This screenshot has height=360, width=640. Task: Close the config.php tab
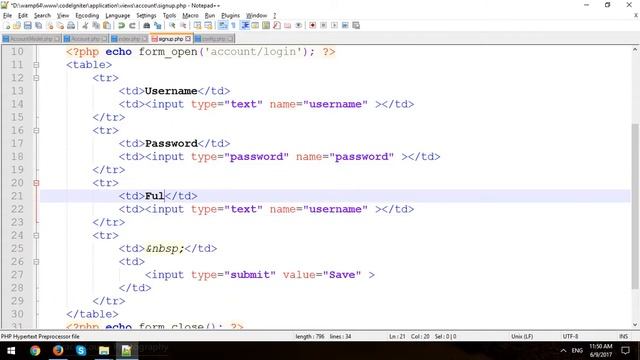pyautogui.click(x=230, y=39)
